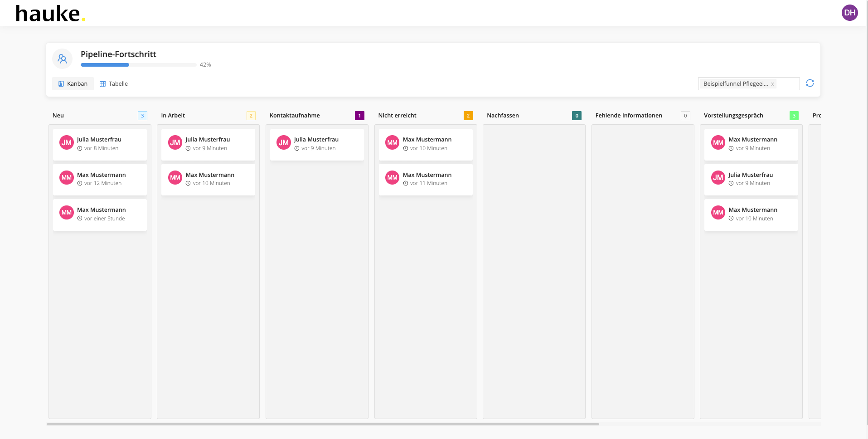This screenshot has height=439, width=868.
Task: Click the purple Kontaktaufnahme count badge
Action: pyautogui.click(x=359, y=116)
